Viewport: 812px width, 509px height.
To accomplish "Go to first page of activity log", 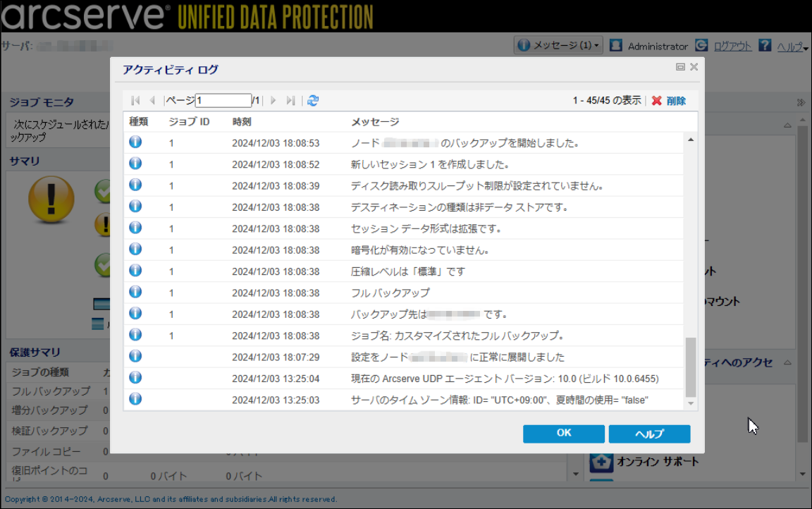I will 135,100.
